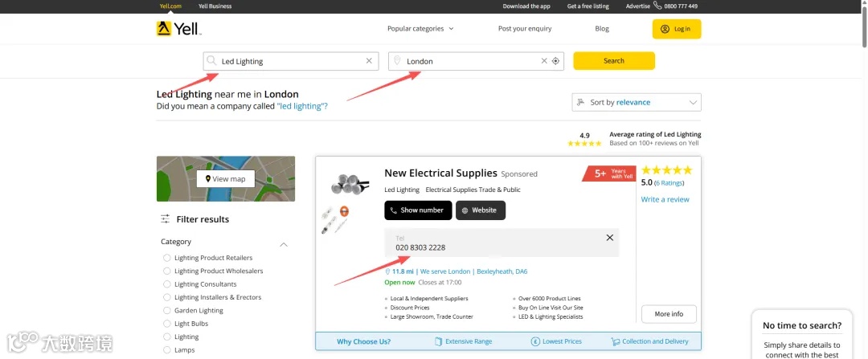Viewport: 868px width, 359px height.
Task: Open Post your enquiry
Action: tap(525, 29)
